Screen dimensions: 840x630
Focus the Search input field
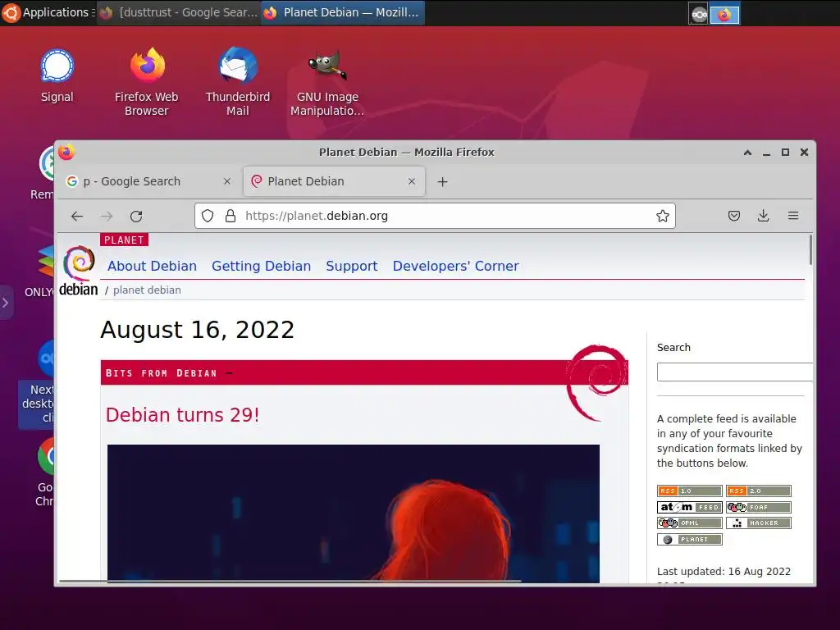point(734,372)
